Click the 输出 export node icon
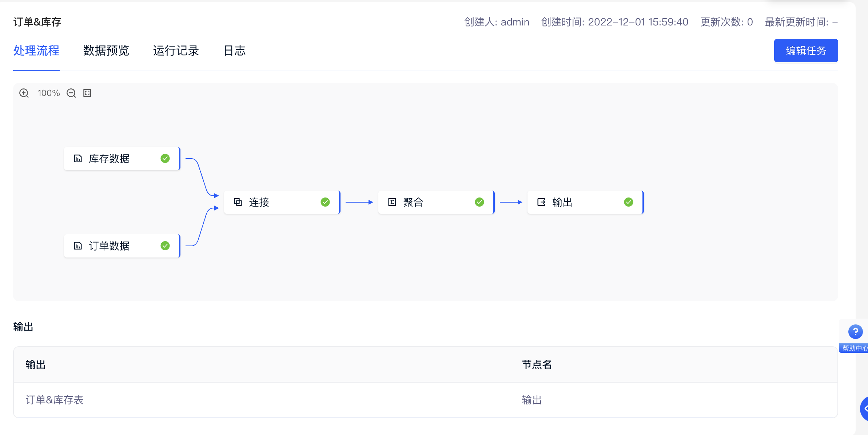 [x=541, y=202]
